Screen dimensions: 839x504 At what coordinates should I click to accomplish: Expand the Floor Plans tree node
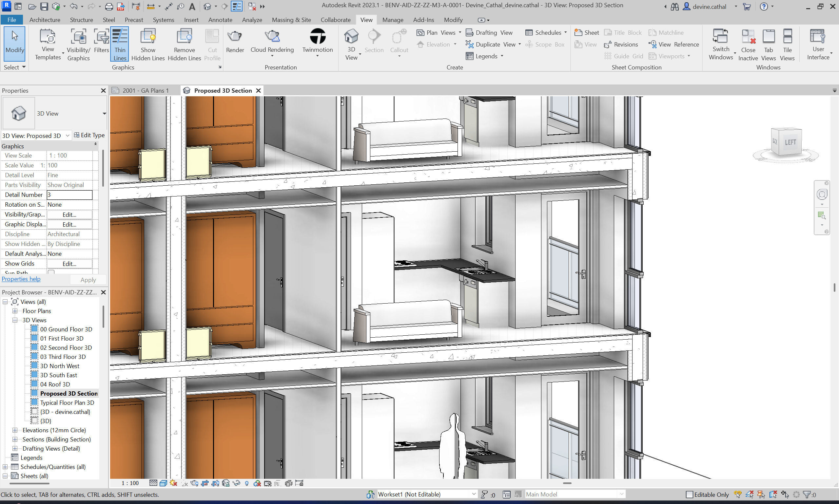pos(15,311)
